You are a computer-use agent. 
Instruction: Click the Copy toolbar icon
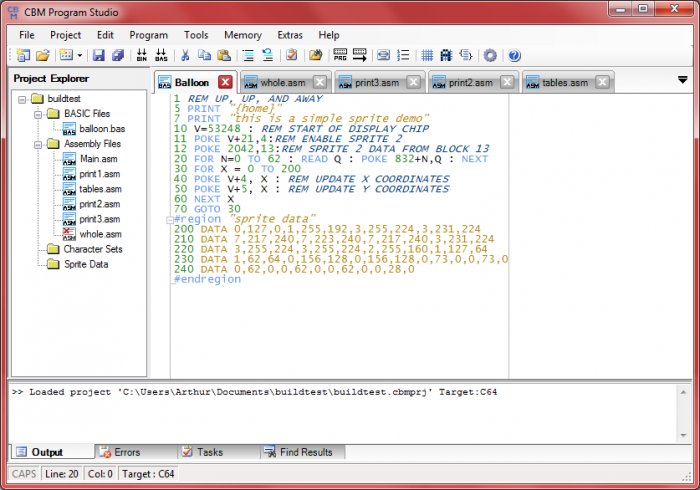coord(204,55)
